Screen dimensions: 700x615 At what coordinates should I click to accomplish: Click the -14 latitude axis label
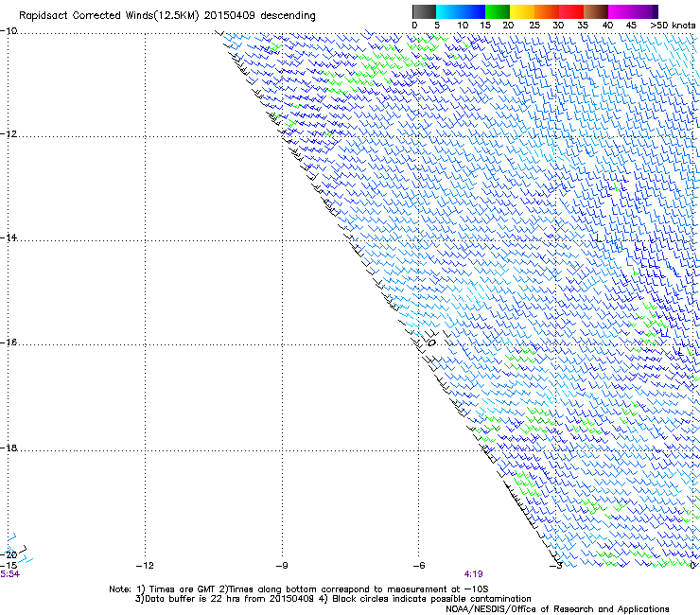pos(9,237)
